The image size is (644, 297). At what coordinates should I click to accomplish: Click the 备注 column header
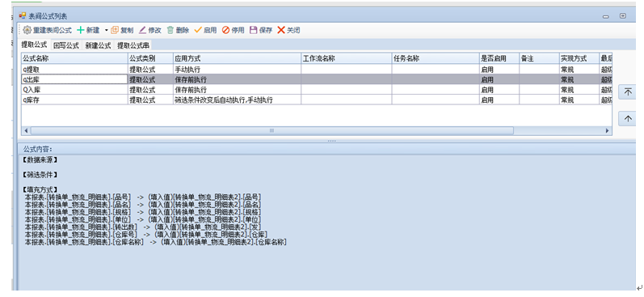pos(539,58)
